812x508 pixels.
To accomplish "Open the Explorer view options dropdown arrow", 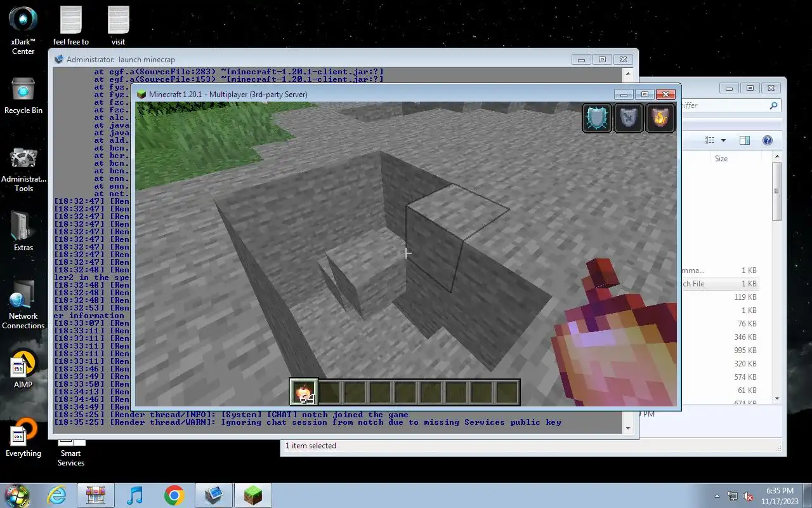I will pos(723,140).
